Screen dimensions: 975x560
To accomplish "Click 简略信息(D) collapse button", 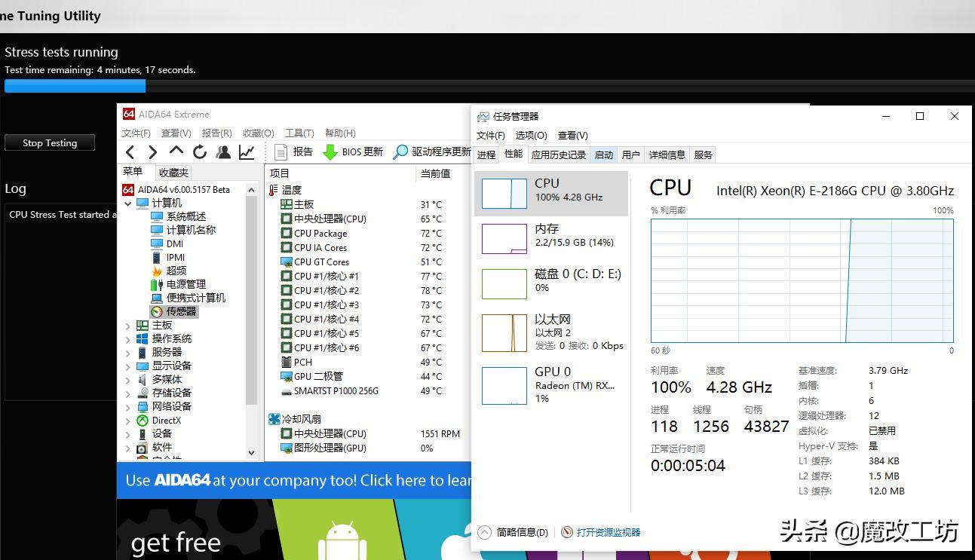I will point(514,532).
